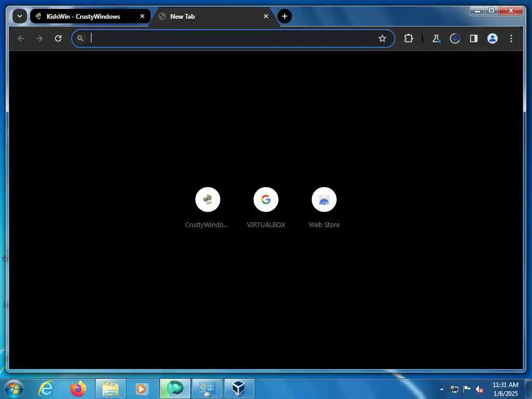
Task: Open the tab search dropdown arrow
Action: point(20,16)
